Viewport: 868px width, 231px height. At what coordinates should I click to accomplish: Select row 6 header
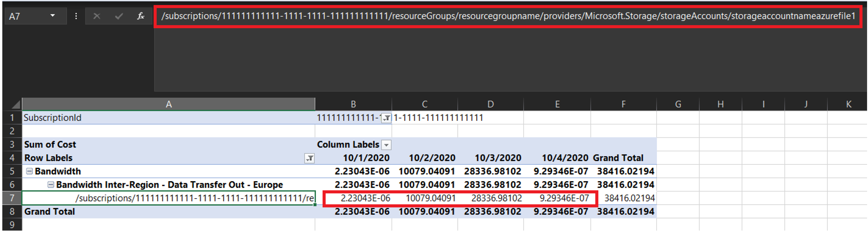12,184
